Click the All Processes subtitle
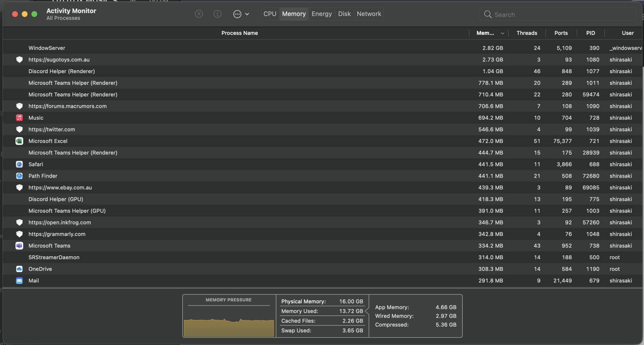The width and height of the screenshot is (644, 345). (x=63, y=18)
